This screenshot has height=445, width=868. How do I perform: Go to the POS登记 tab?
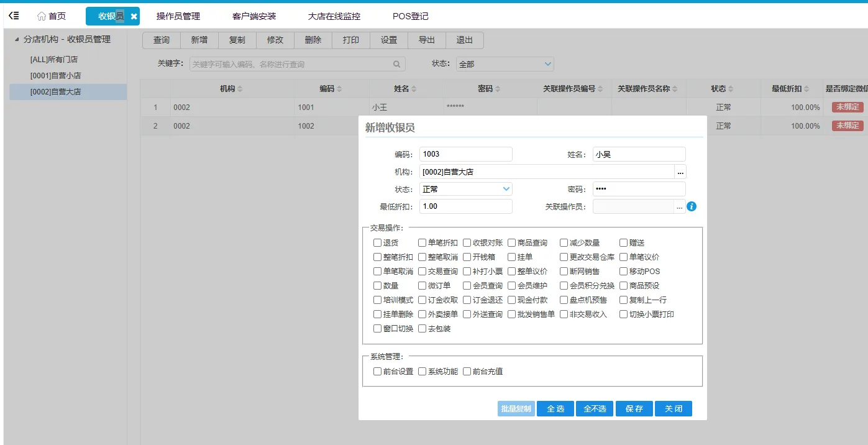411,16
